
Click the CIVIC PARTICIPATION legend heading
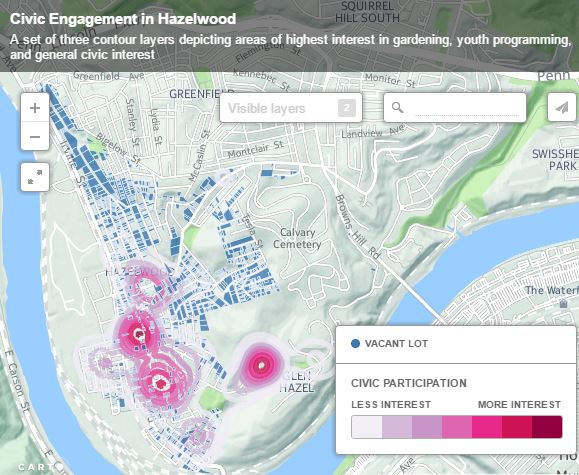409,383
